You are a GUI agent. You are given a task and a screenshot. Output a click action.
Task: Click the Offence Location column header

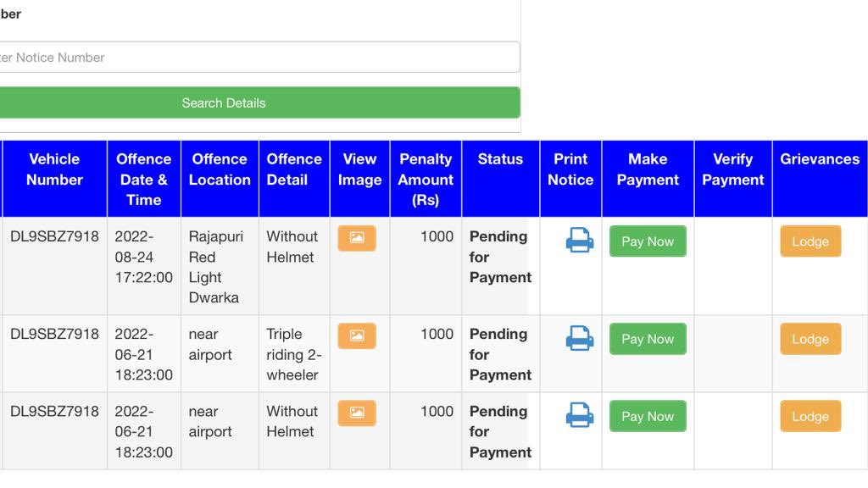220,178
